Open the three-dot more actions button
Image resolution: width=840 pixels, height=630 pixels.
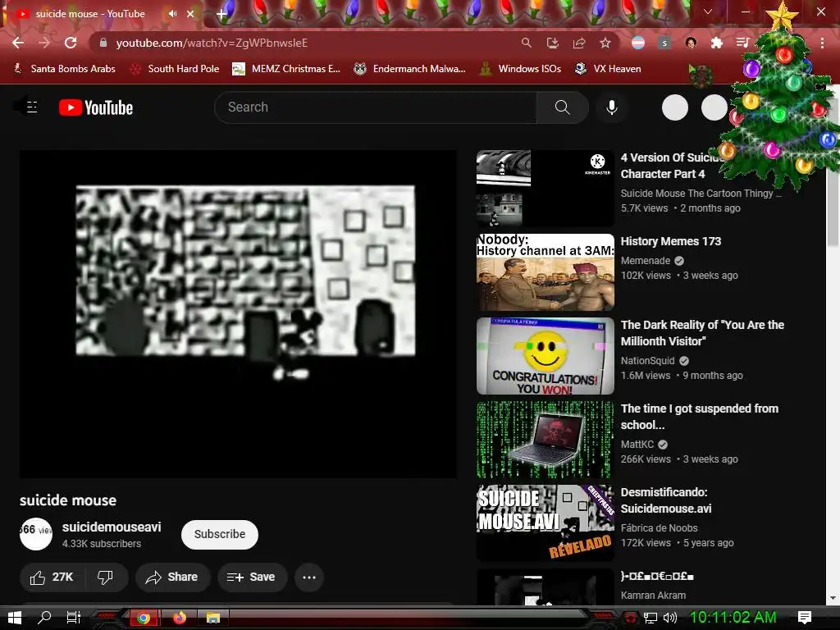coord(309,577)
